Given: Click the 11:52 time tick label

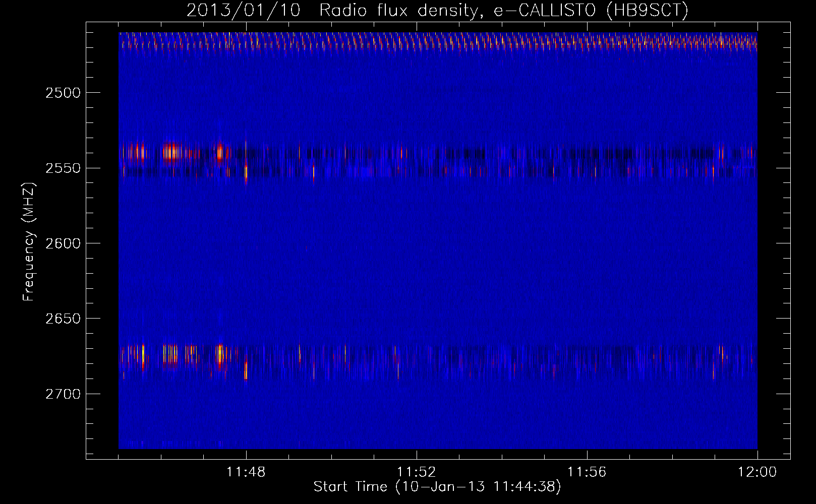Looking at the screenshot, I should pos(417,472).
